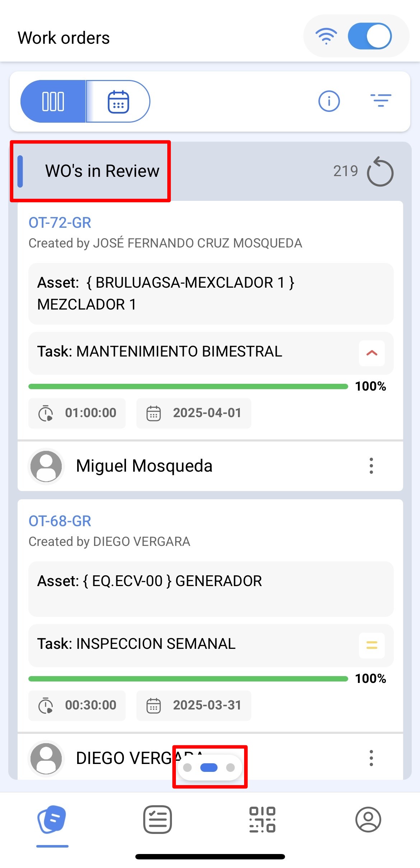Expand the INSPECCION SEMANAL task priority indicator
Image resolution: width=420 pixels, height=868 pixels.
click(x=372, y=645)
